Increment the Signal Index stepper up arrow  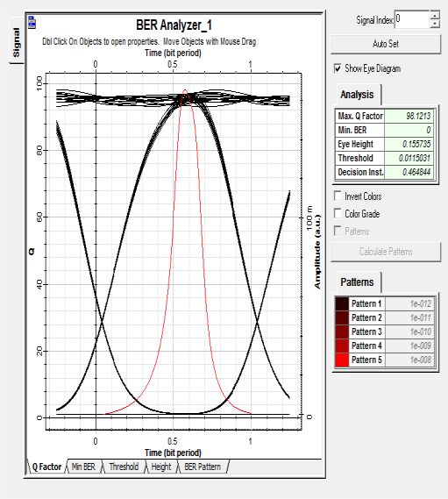click(435, 15)
